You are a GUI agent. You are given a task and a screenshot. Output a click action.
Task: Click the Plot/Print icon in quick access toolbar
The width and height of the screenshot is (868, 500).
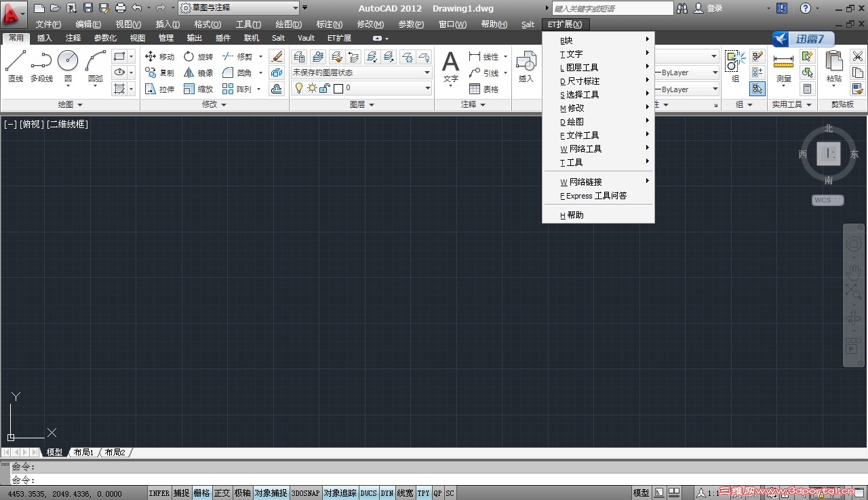tap(121, 8)
